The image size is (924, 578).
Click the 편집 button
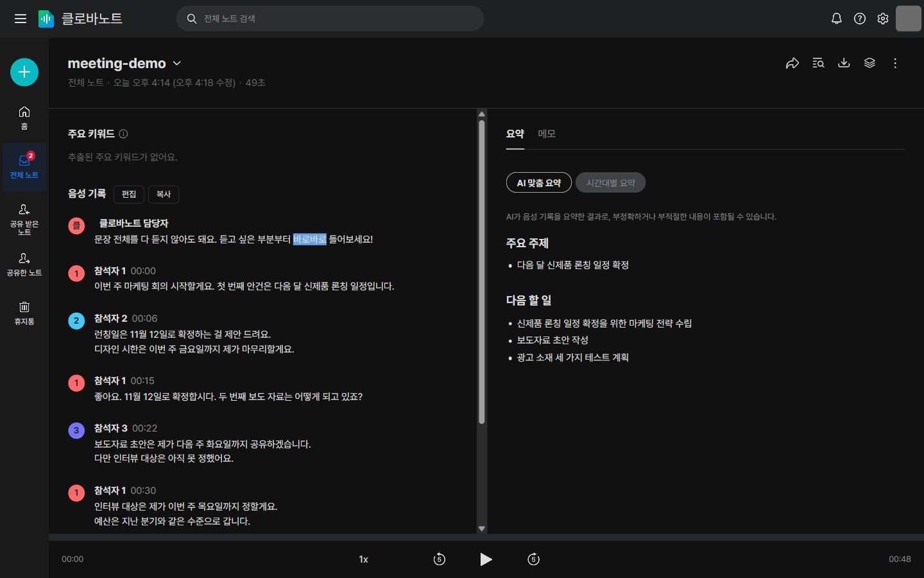coord(129,194)
